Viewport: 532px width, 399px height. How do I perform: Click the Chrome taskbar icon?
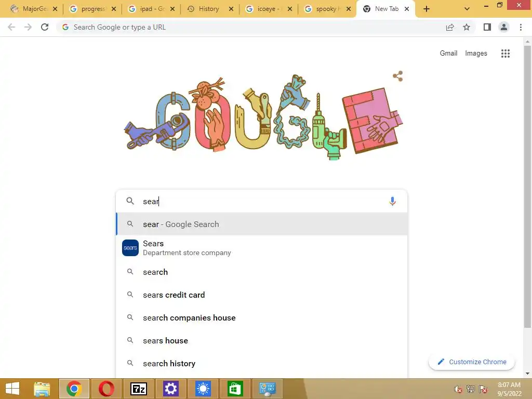tap(74, 389)
